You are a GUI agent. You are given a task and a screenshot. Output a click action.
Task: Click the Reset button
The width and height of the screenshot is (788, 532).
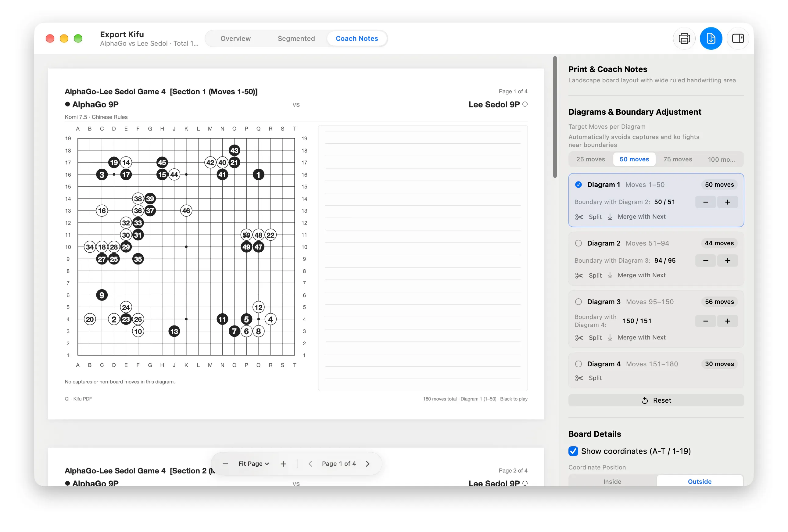tap(656, 401)
